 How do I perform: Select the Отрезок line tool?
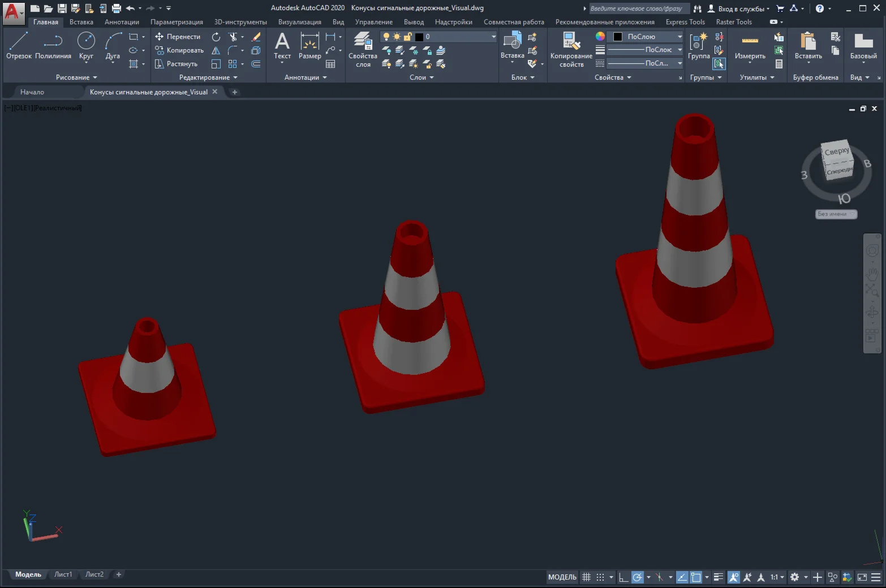coord(19,45)
